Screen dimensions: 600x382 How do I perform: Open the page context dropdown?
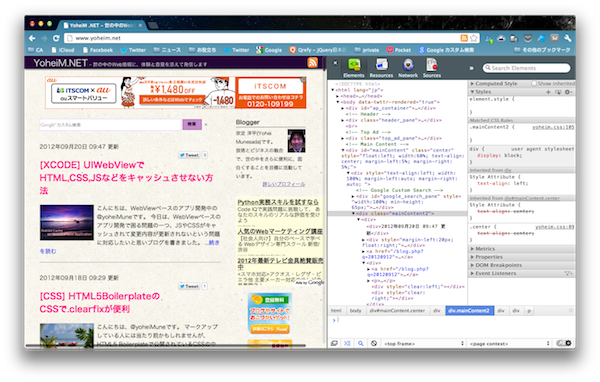[x=510, y=344]
